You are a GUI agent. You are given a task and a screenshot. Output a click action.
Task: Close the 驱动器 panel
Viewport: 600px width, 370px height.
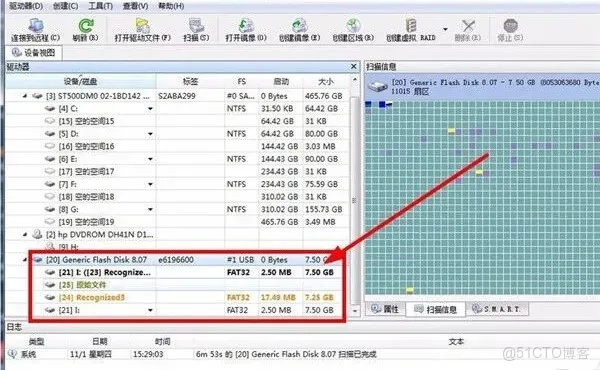(x=354, y=67)
